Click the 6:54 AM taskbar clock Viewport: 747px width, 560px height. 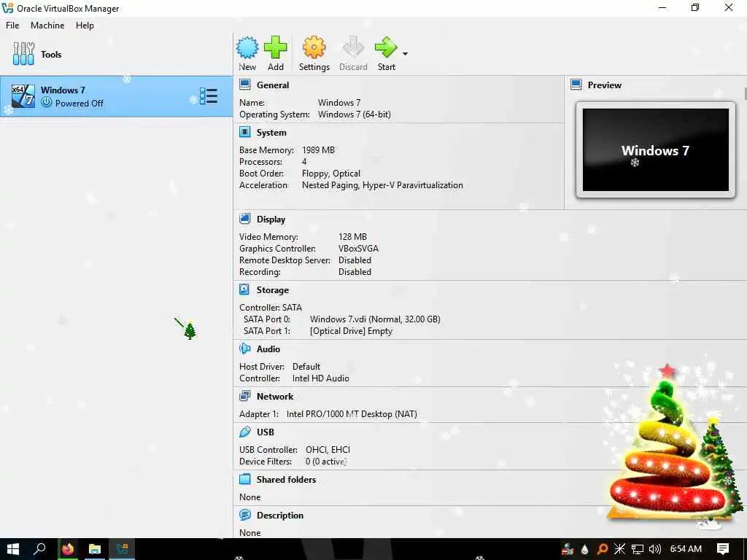tap(686, 549)
